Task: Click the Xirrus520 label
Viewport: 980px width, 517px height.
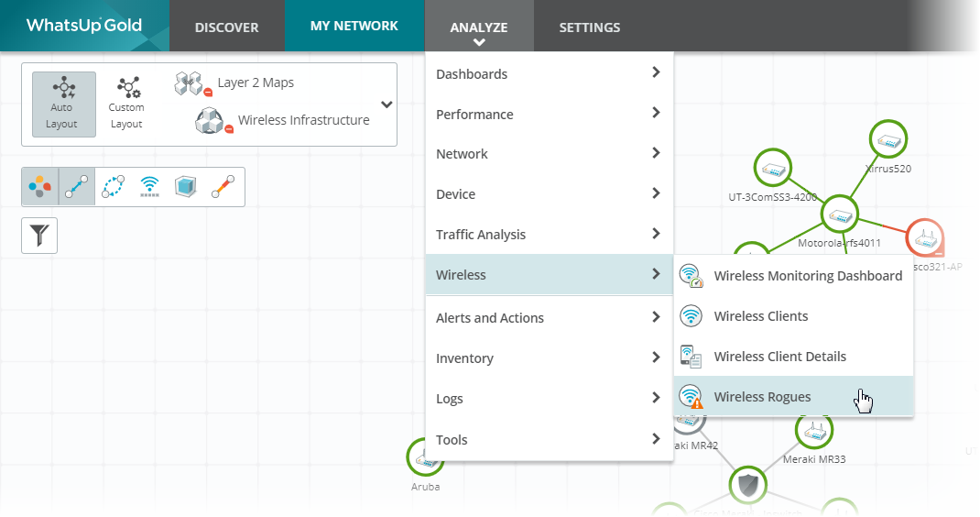Action: (888, 169)
